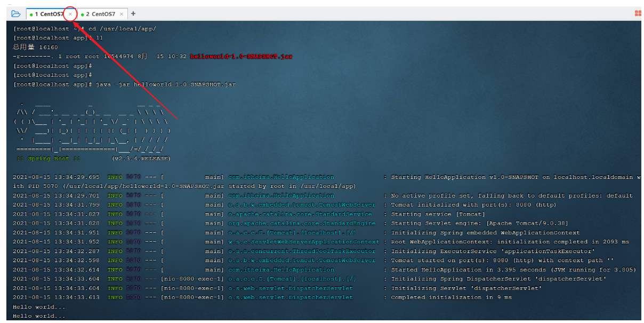
Task: Click the logger name o.s.b.w.embedded.tomcat.TomcatWebServer at 13:34:31.799
Action: (302, 205)
